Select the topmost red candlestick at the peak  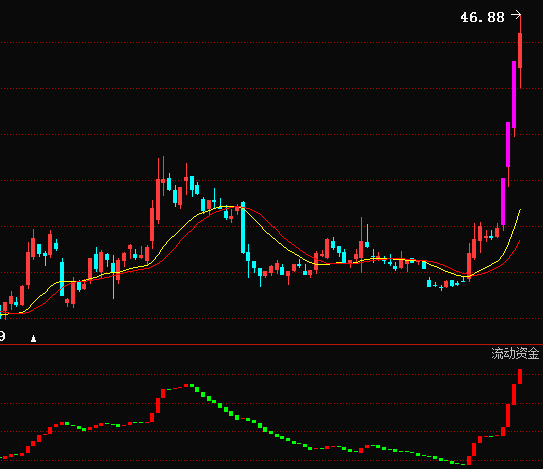click(520, 50)
